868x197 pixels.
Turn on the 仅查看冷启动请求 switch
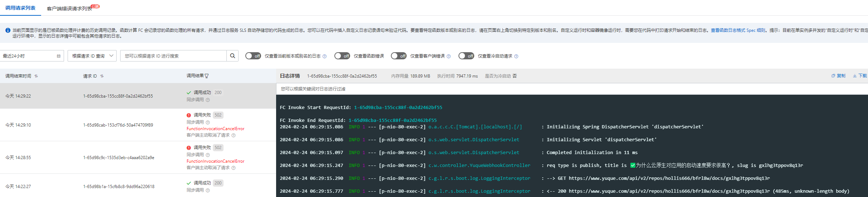(466, 56)
